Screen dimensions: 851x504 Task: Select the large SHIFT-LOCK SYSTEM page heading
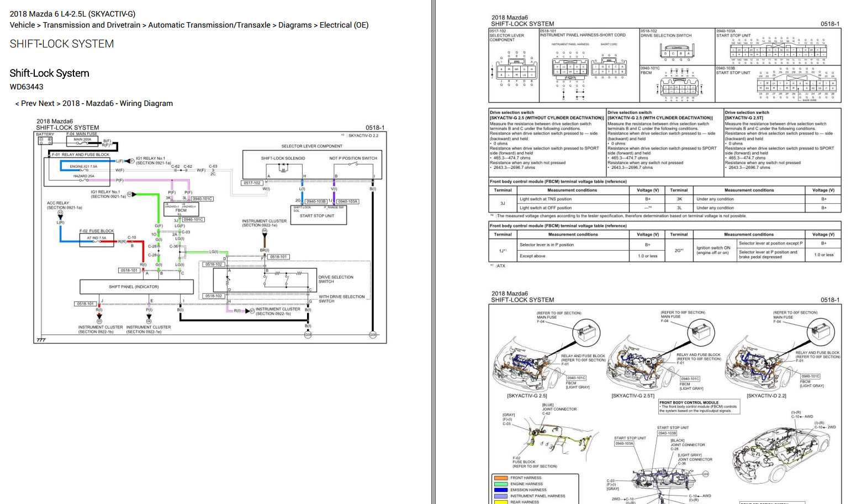click(x=62, y=44)
